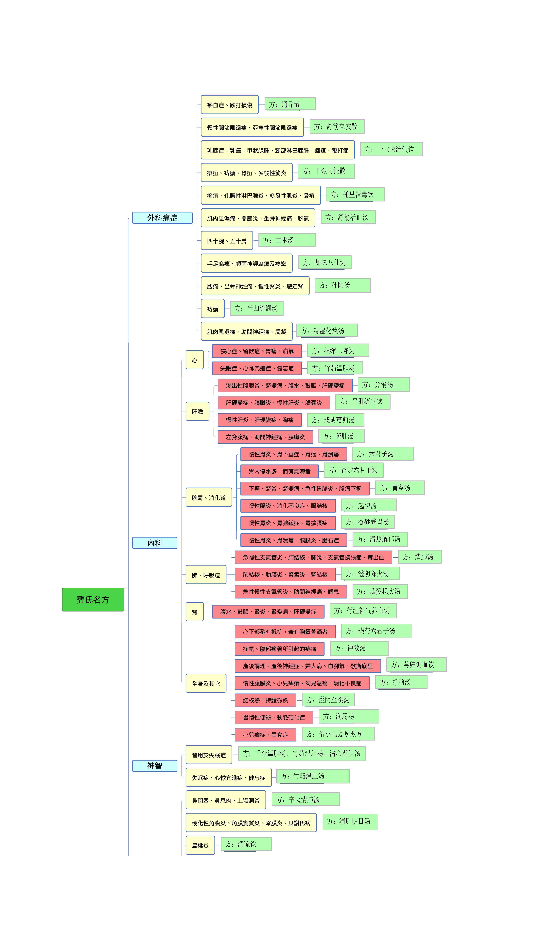Select node 鼻閉塞、鼻息肉、上顎洞炎
Viewport: 560px width, 940px height.
point(226,800)
